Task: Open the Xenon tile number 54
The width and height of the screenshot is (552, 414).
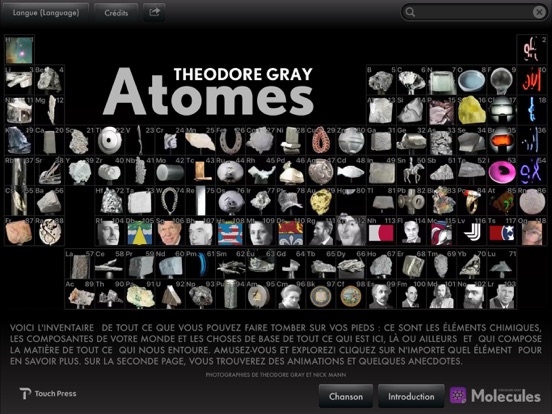Action: [x=532, y=171]
